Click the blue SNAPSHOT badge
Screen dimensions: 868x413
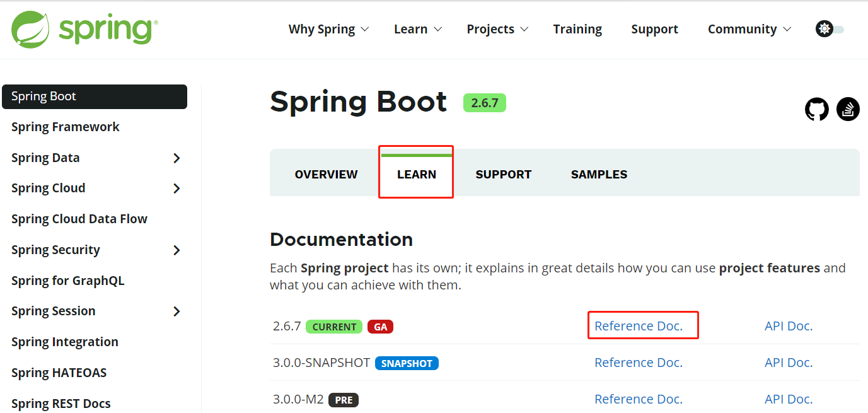pyautogui.click(x=407, y=363)
